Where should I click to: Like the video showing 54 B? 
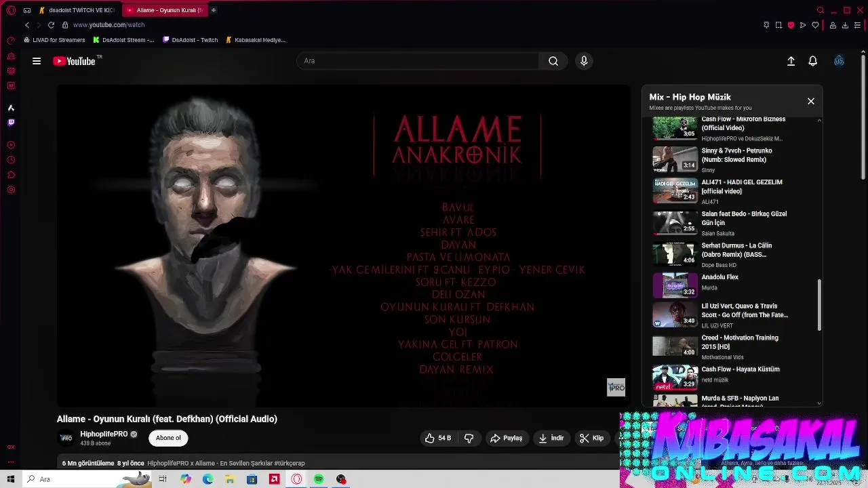point(438,438)
